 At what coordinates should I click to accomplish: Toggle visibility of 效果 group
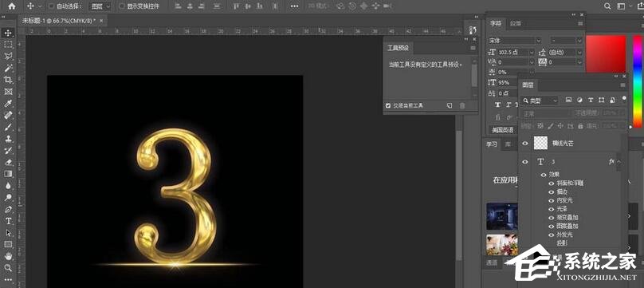click(544, 175)
